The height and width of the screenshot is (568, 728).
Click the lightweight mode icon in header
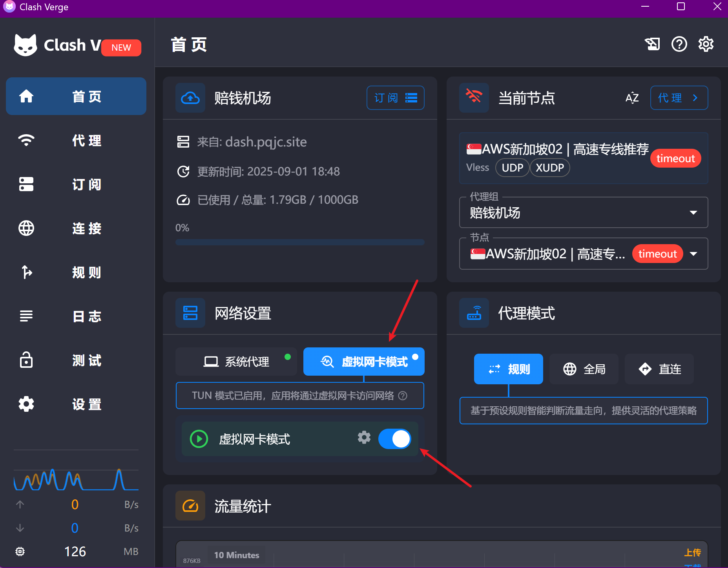(652, 44)
